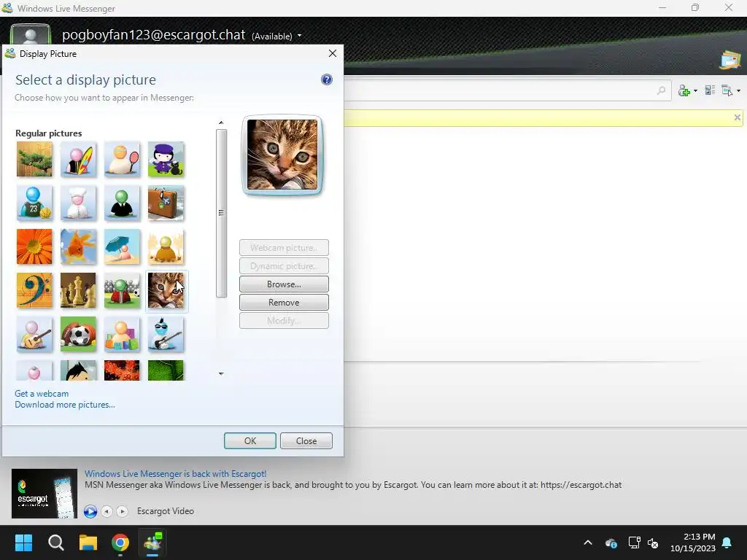Click the Close button beside OK
Image resolution: width=747 pixels, height=560 pixels.
[x=306, y=441]
